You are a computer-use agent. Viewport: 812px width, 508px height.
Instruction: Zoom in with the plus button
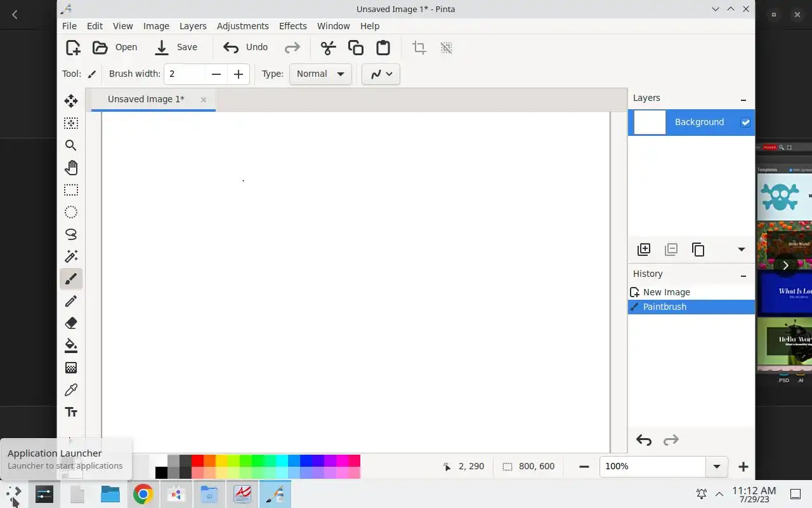(x=743, y=467)
